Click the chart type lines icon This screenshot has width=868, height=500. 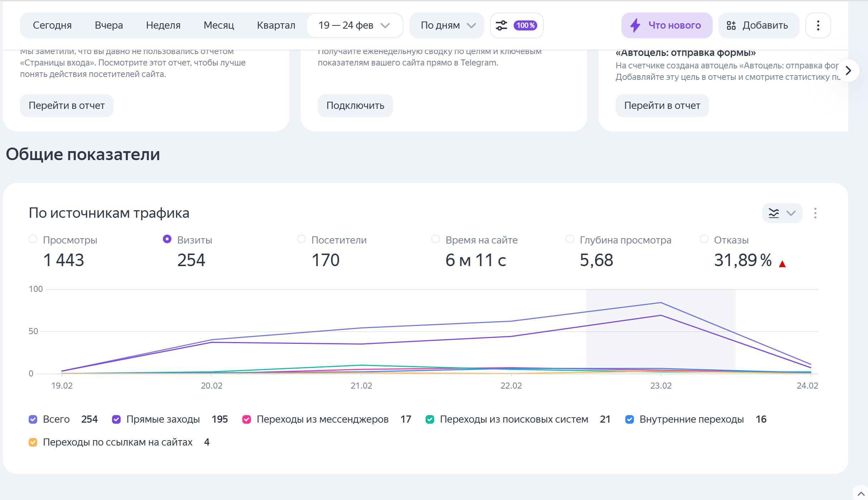(774, 213)
